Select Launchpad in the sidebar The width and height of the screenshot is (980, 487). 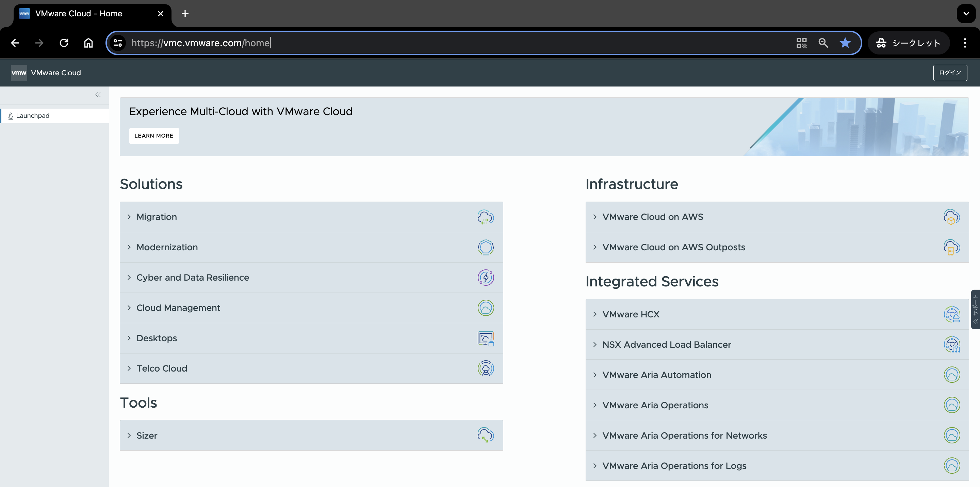click(x=33, y=116)
